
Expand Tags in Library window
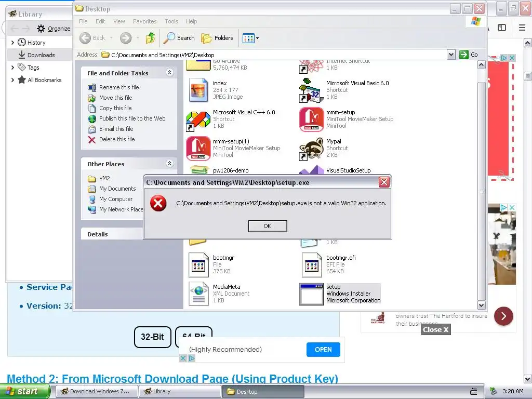(x=12, y=68)
